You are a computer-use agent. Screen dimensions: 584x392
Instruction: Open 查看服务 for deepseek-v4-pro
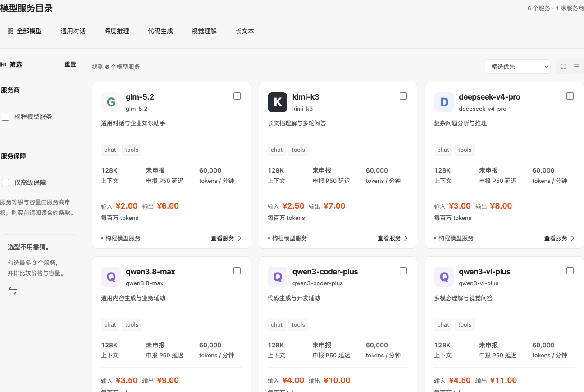click(559, 238)
